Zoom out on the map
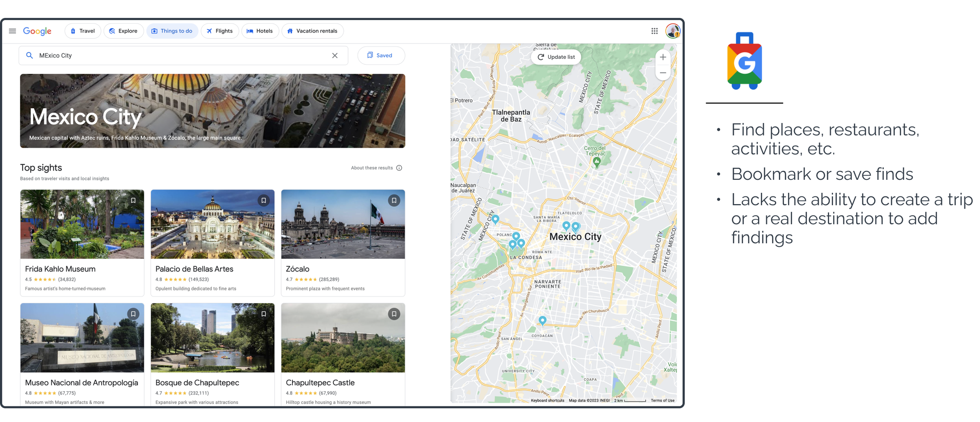Image resolution: width=980 pixels, height=422 pixels. [x=663, y=73]
